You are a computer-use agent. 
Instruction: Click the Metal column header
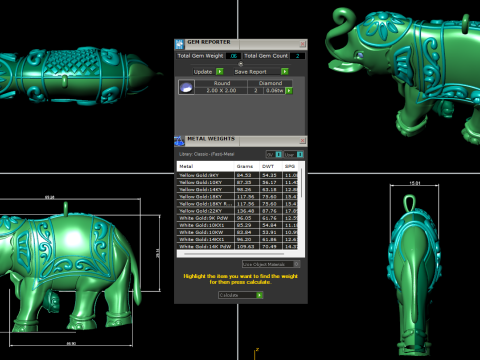pyautogui.click(x=205, y=166)
